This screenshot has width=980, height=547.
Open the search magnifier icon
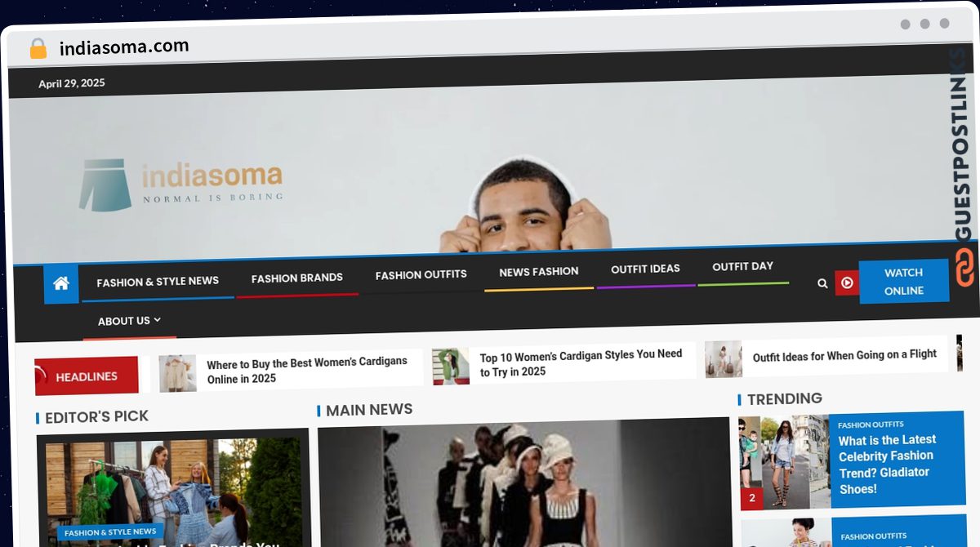pos(822,283)
